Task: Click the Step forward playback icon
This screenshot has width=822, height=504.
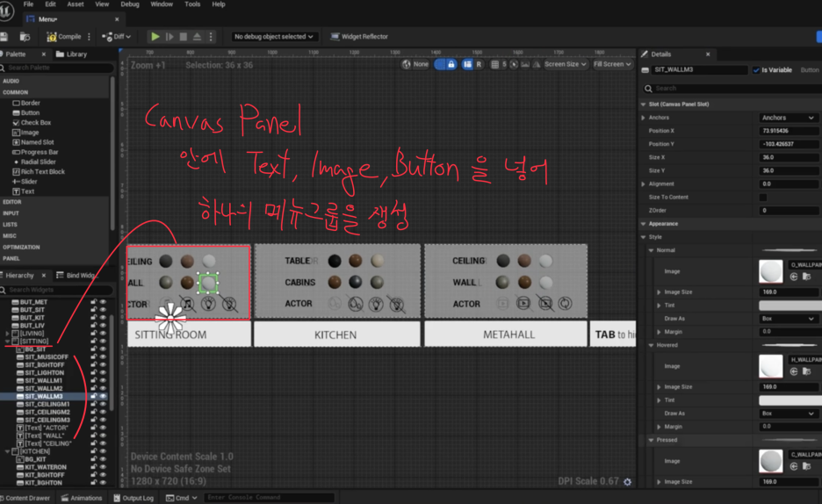Action: pos(169,37)
